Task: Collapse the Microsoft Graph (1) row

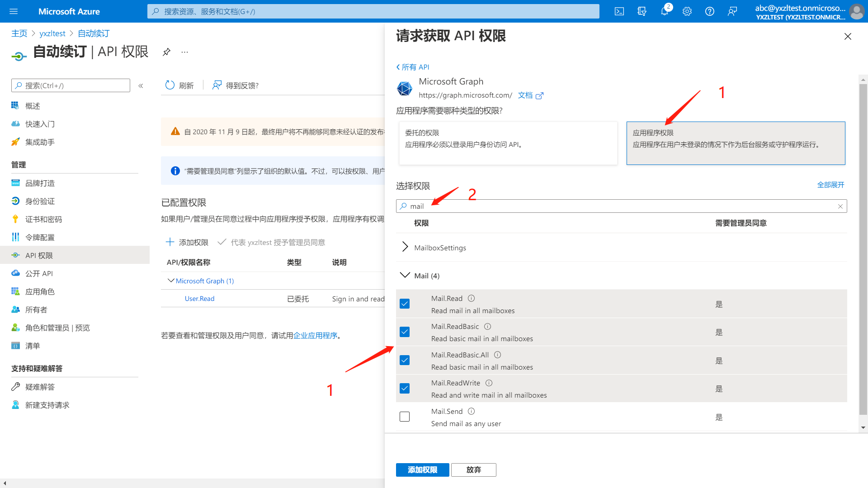Action: (171, 281)
